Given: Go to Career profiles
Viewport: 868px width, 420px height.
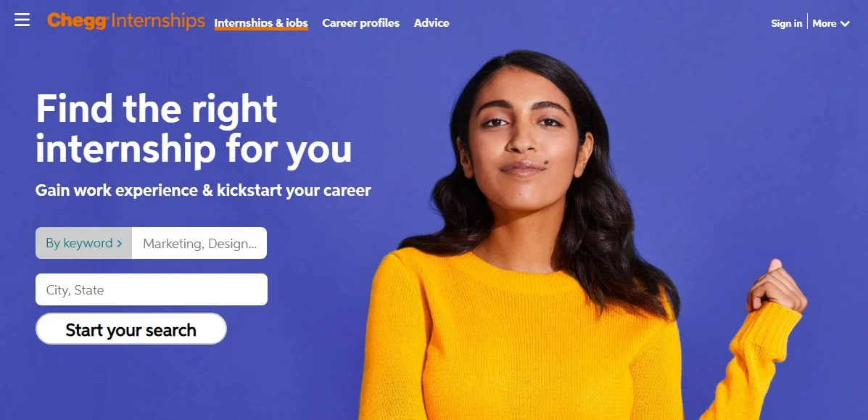Looking at the screenshot, I should [361, 23].
